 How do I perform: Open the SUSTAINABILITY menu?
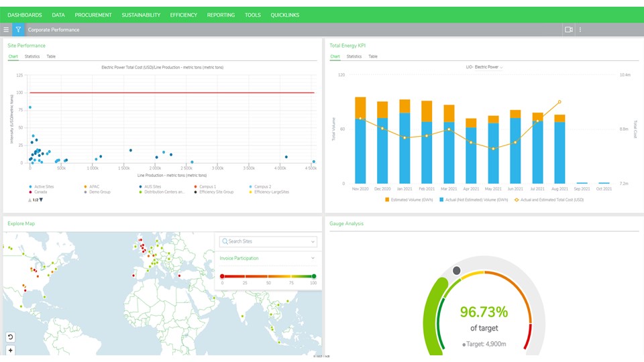(x=141, y=15)
